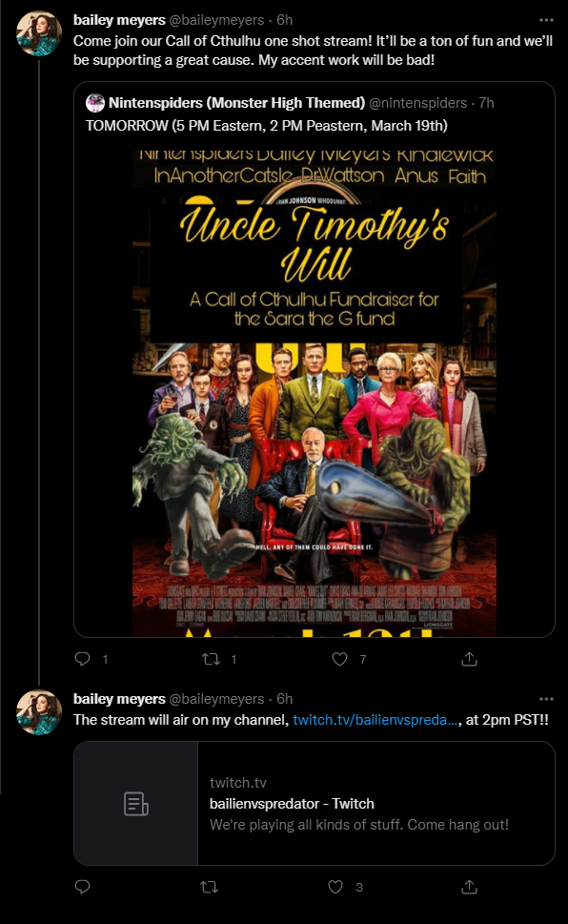Click bailey meyers avatar on second tweet
The image size is (568, 924).
point(39,712)
